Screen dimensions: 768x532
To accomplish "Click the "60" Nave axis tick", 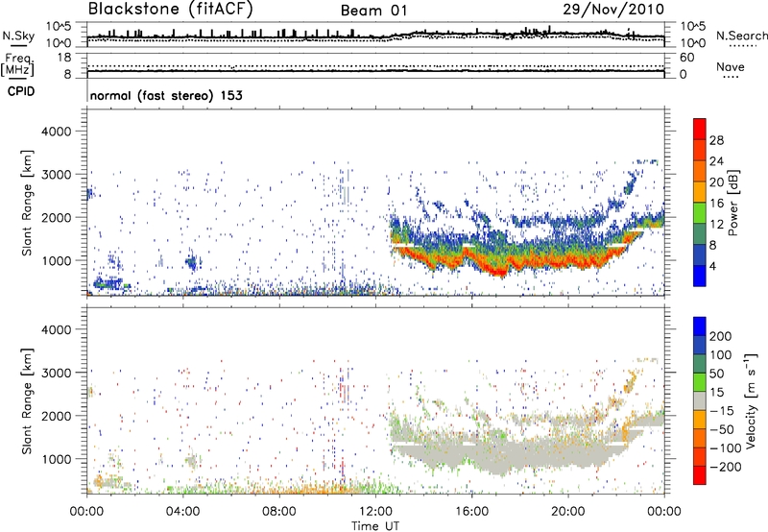I will coord(686,58).
